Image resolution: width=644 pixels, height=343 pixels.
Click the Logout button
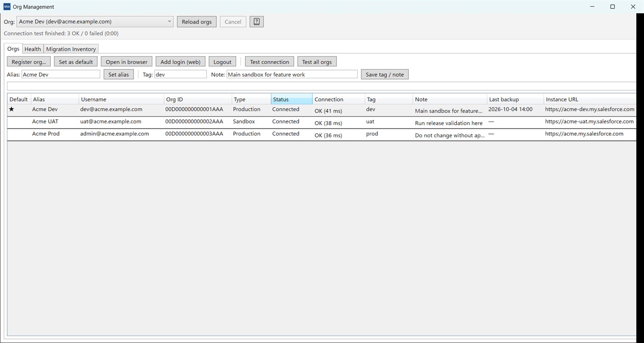click(222, 62)
